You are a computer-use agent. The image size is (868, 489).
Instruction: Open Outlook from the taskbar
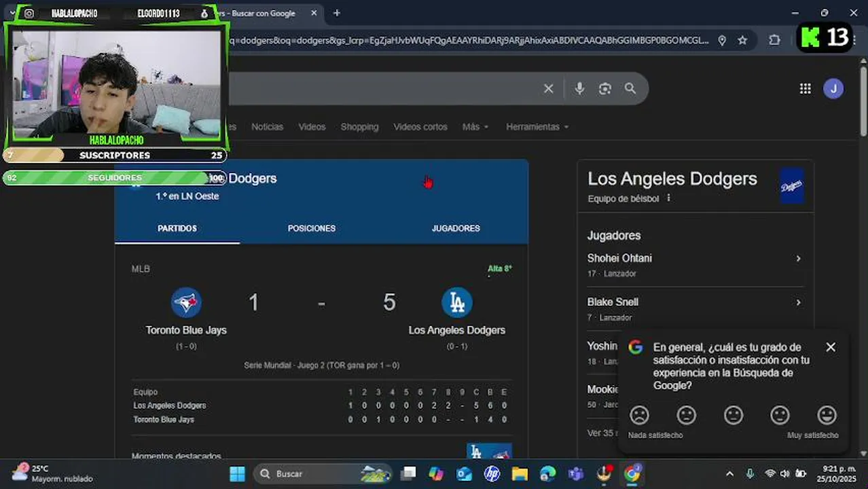464,473
